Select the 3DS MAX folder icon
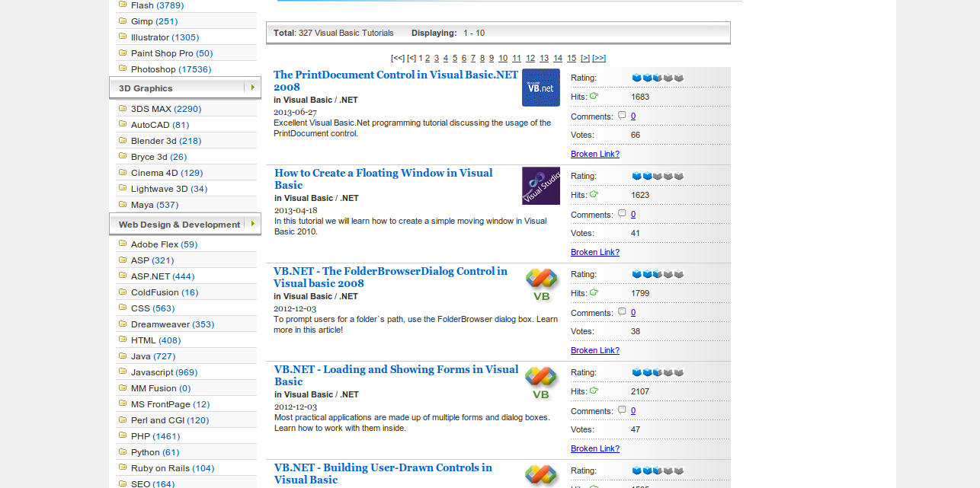The height and width of the screenshot is (488, 980). coord(123,108)
